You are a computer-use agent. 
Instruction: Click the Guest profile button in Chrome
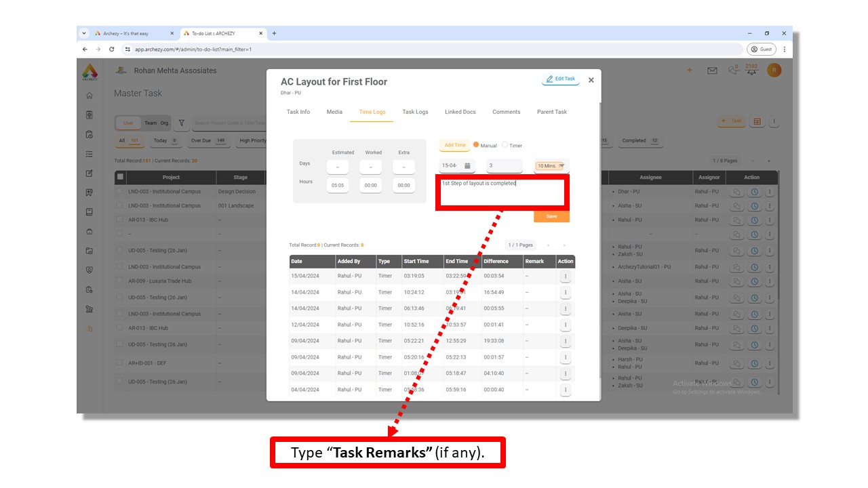(x=762, y=49)
